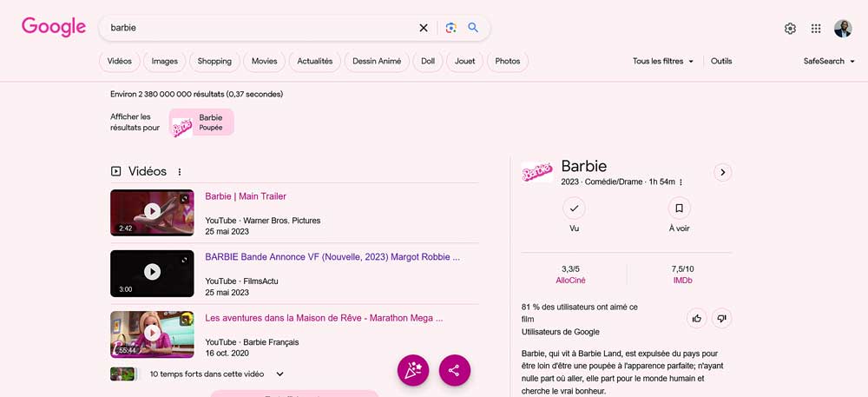Image resolution: width=868 pixels, height=397 pixels.
Task: Open more options next to 1h 54m
Action: pyautogui.click(x=681, y=182)
